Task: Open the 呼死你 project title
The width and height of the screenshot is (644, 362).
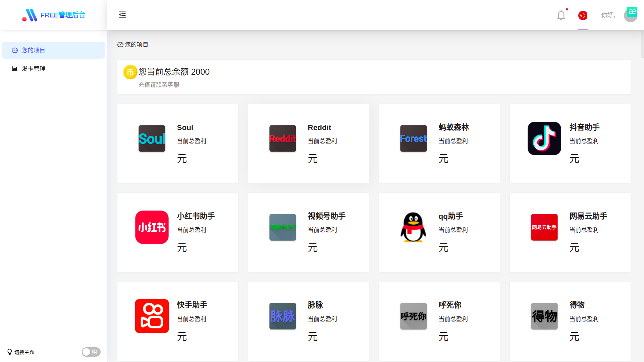Action: tap(450, 305)
